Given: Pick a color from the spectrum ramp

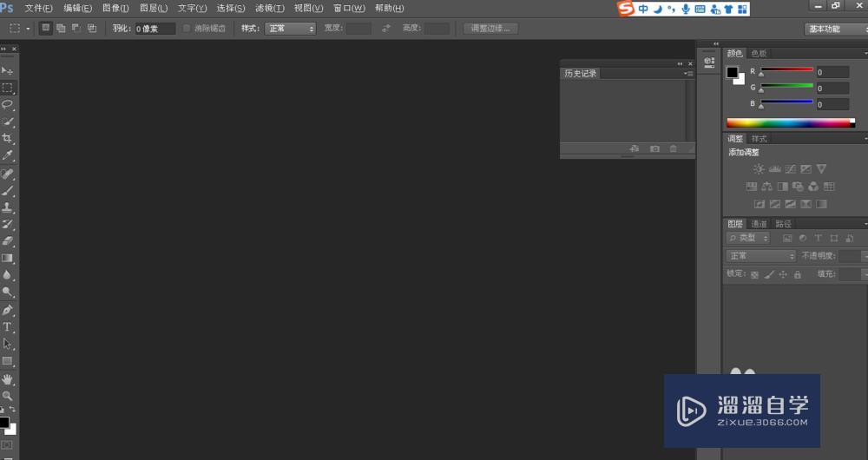Looking at the screenshot, I should [x=791, y=123].
